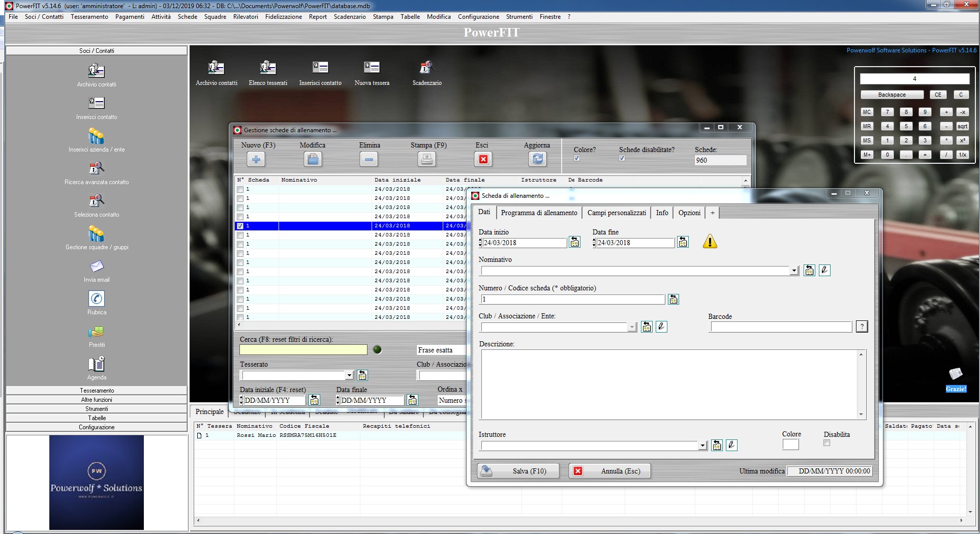This screenshot has height=534, width=980.
Task: Click the Stampa (F9) printer icon
Action: pos(427,160)
